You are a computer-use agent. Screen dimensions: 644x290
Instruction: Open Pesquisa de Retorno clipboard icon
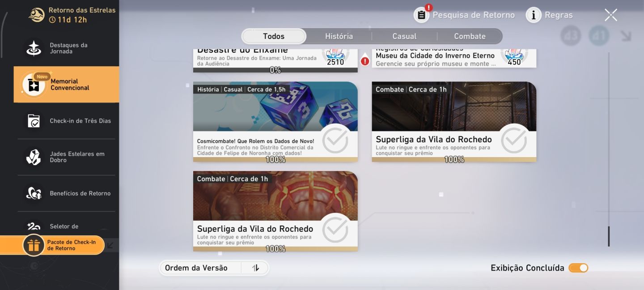pos(421,15)
